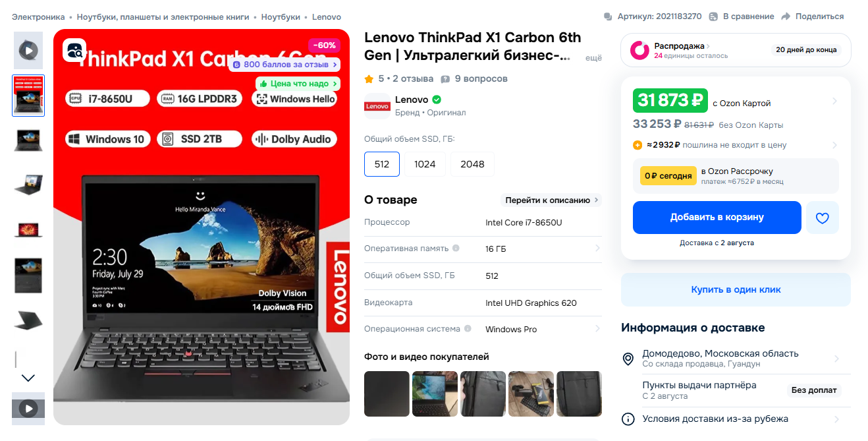Open the Перейти к описанию link
The height and width of the screenshot is (441, 868).
click(551, 200)
